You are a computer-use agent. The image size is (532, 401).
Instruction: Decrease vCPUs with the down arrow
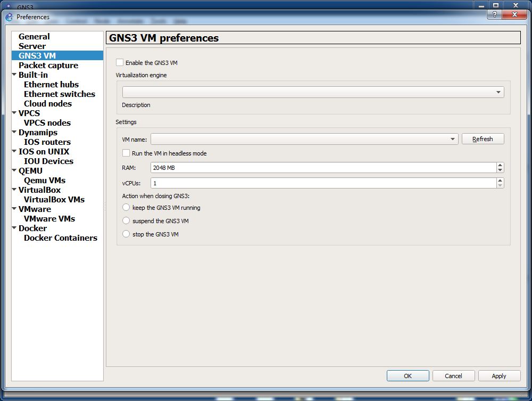click(500, 186)
